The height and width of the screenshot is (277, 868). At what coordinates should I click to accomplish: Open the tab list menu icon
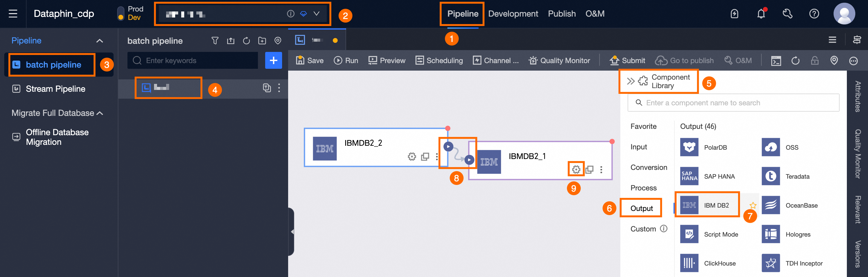click(832, 40)
